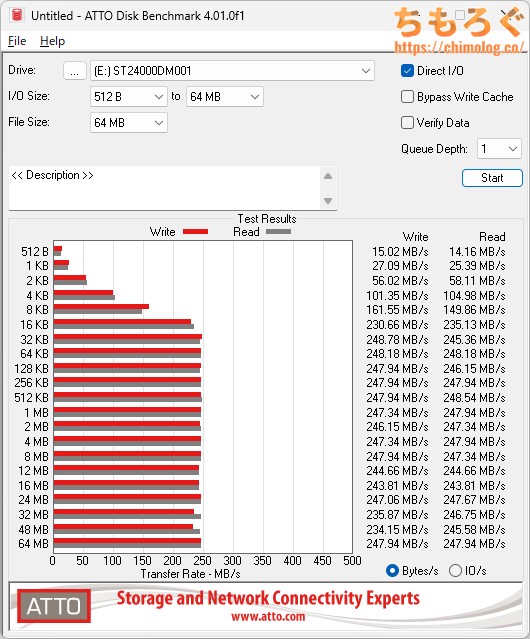The height and width of the screenshot is (639, 530).
Task: Click the 245.58 MB/s read value
Action: [474, 529]
